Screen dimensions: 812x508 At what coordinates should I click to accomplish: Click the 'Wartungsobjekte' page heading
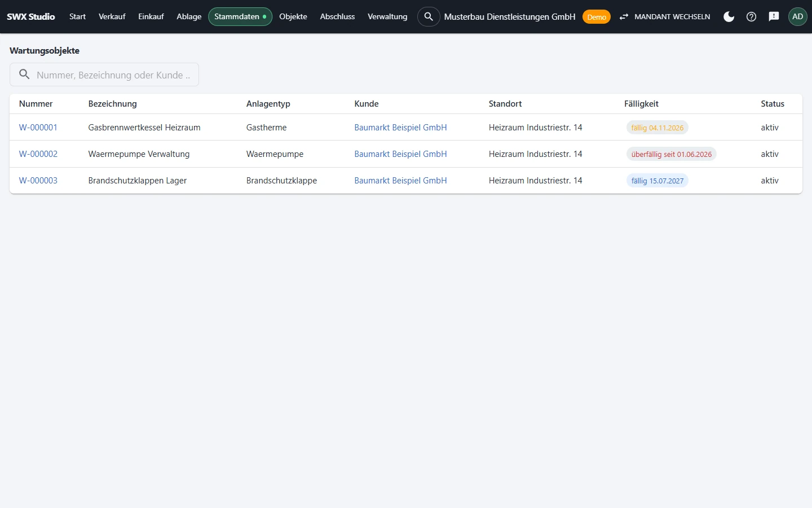[x=45, y=51]
